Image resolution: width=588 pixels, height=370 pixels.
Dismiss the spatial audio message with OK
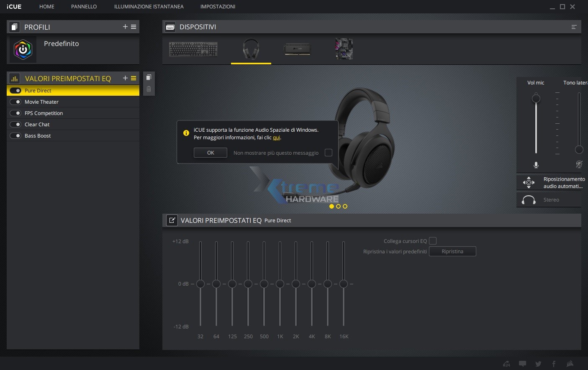pos(210,152)
